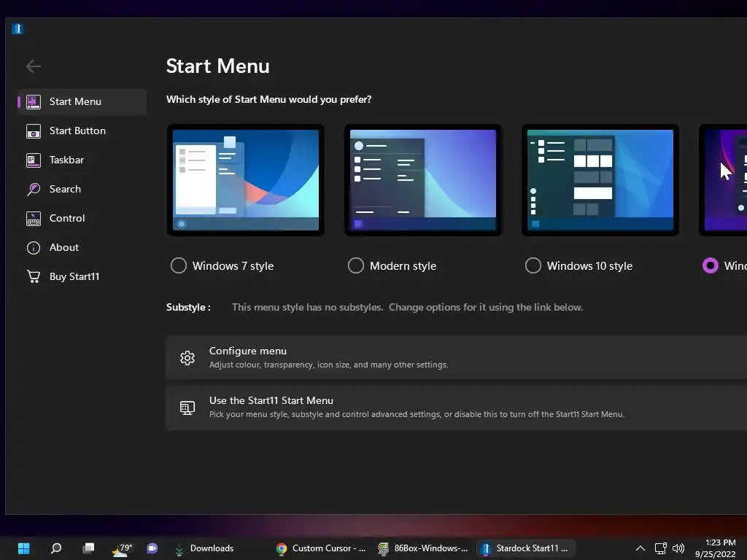Go to the Control section
747x560 pixels.
pos(82,219)
